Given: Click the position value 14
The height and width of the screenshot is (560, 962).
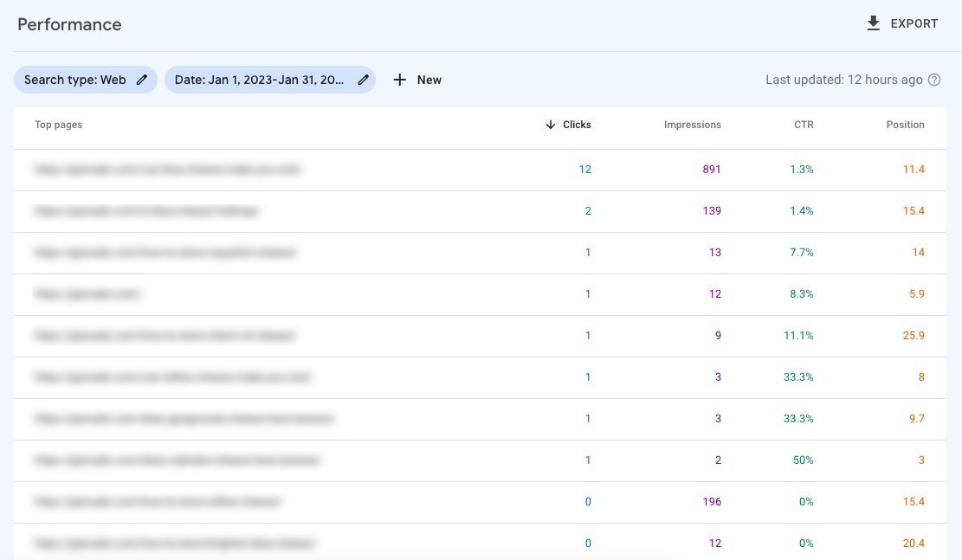Looking at the screenshot, I should (919, 252).
